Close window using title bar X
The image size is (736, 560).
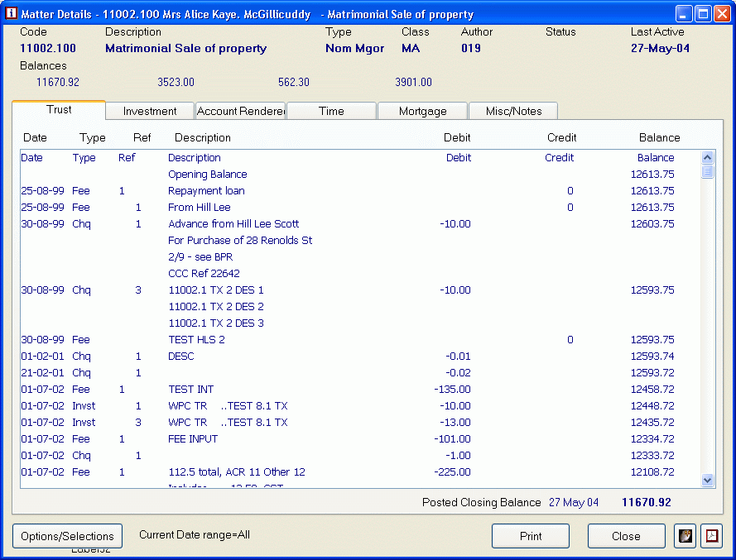[722, 14]
